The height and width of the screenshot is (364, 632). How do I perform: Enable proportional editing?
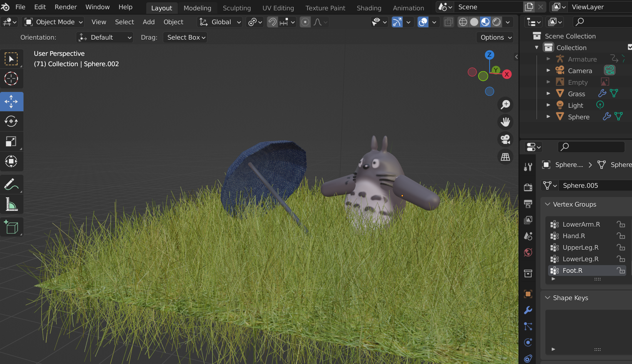tap(305, 22)
